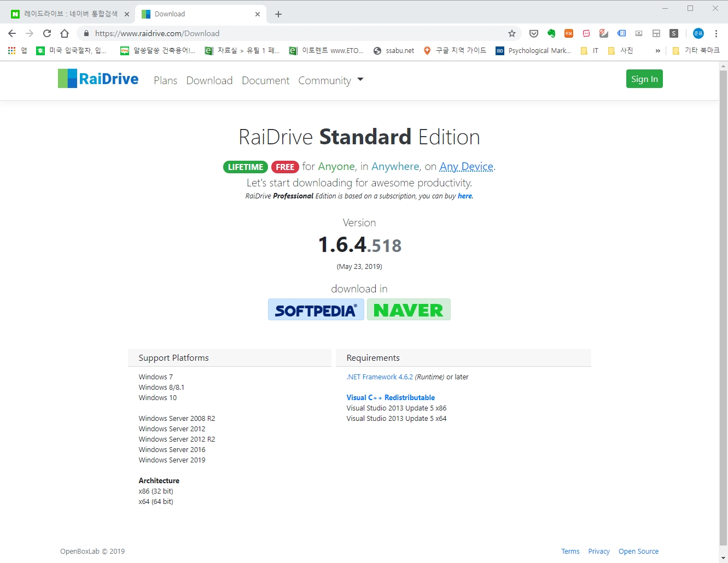Reload the RaiDrive download page
Screen dimensions: 728x563
coord(47,33)
